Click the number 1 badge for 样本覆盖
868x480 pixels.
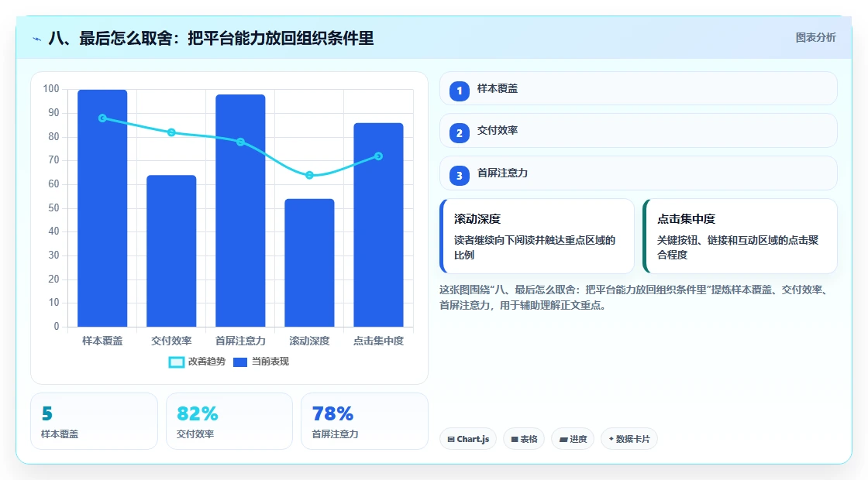(x=460, y=91)
